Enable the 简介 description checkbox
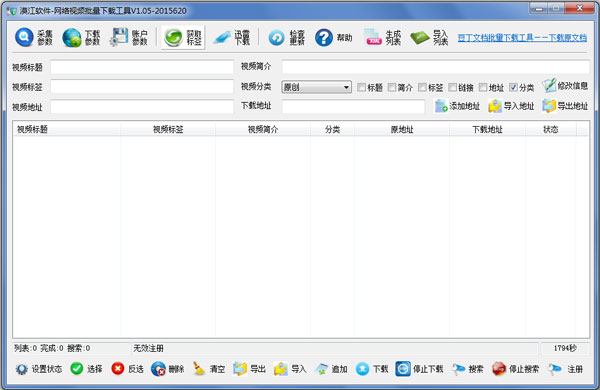This screenshot has width=600, height=390. pos(392,88)
